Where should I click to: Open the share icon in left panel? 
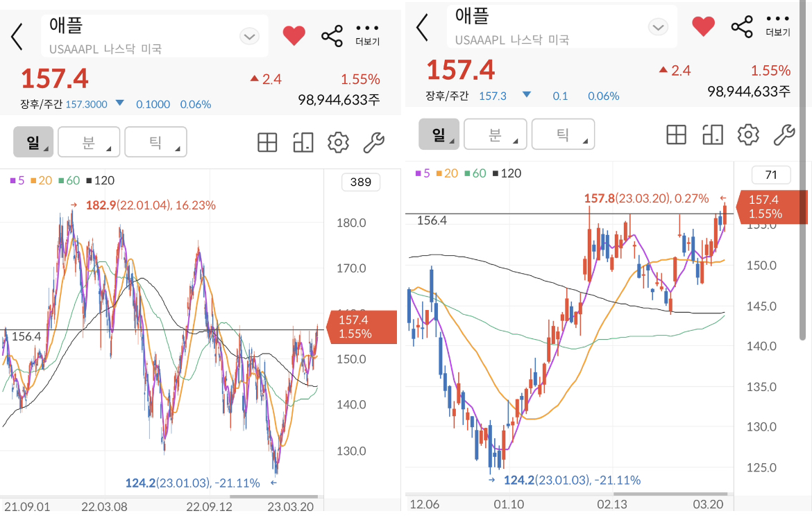click(x=332, y=36)
